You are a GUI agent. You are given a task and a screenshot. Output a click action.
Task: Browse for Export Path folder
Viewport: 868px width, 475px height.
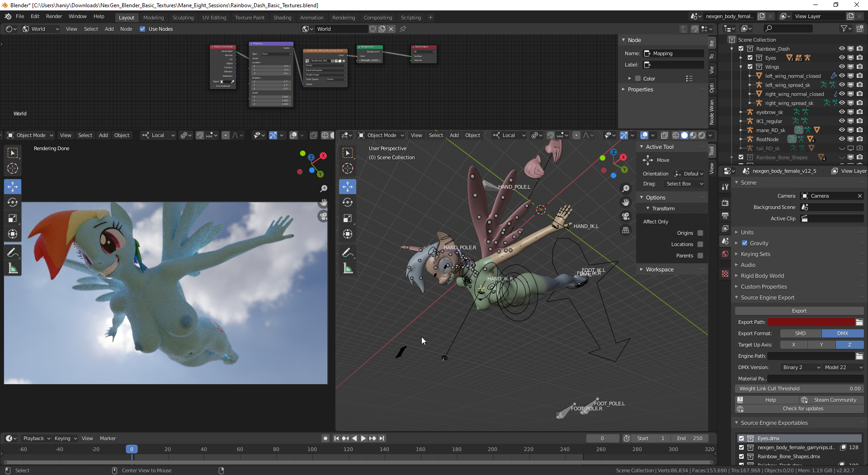[859, 322]
